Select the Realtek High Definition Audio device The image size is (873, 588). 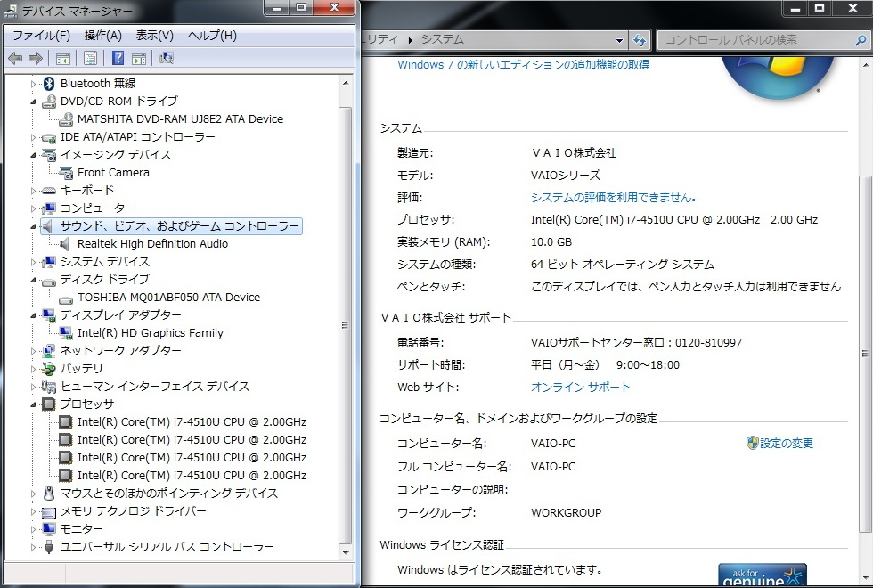tap(152, 244)
